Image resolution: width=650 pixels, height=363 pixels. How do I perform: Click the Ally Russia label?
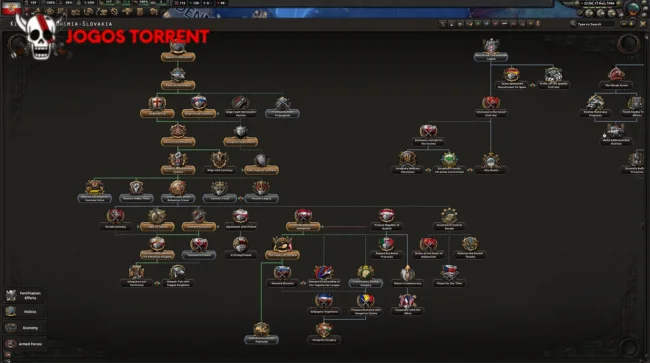pyautogui.click(x=491, y=170)
